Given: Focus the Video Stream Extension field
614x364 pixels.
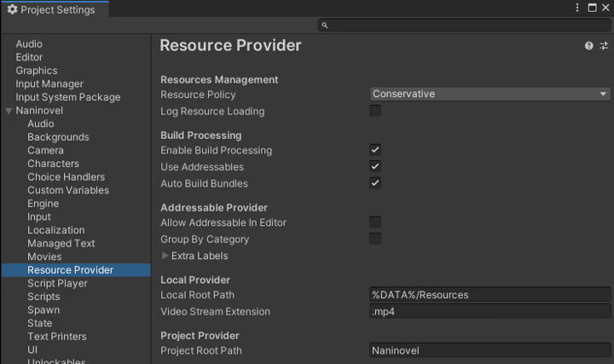Looking at the screenshot, I should point(489,311).
